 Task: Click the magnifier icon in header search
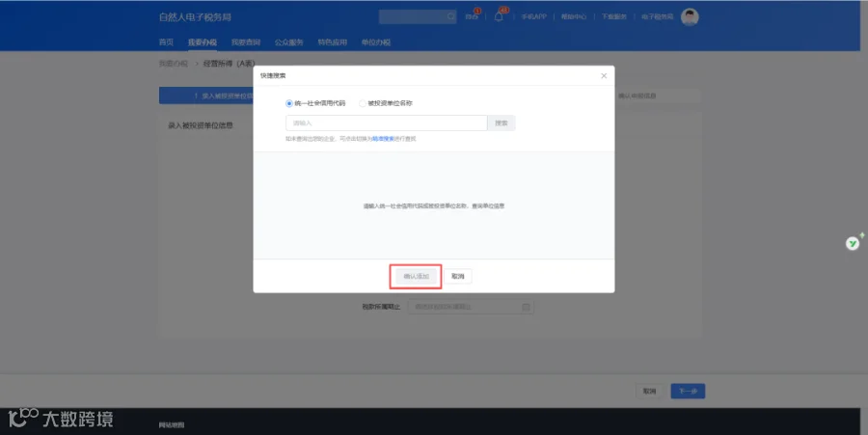[x=450, y=16]
